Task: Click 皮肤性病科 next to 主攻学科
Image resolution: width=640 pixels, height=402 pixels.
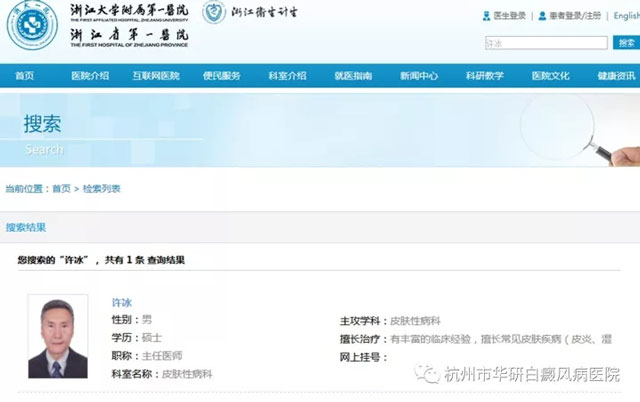Action: 415,321
